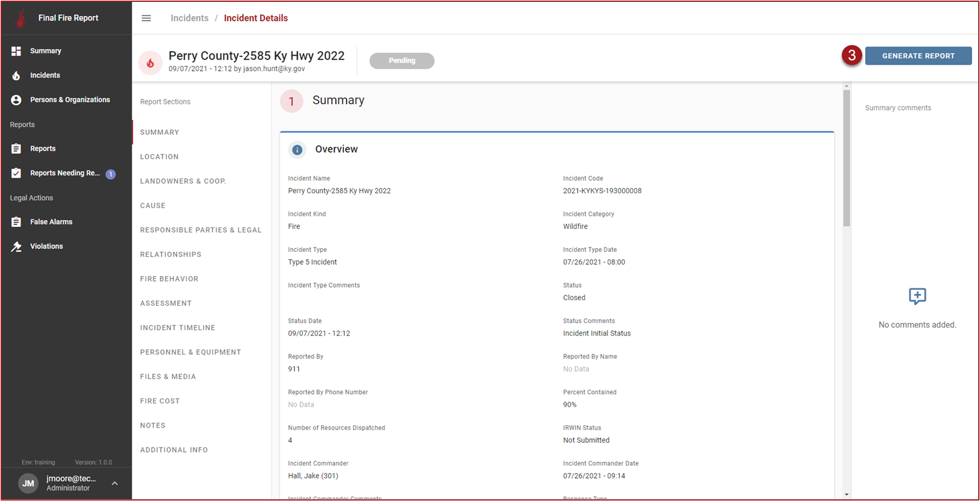
Task: Click the False Alarms icon
Action: [16, 222]
